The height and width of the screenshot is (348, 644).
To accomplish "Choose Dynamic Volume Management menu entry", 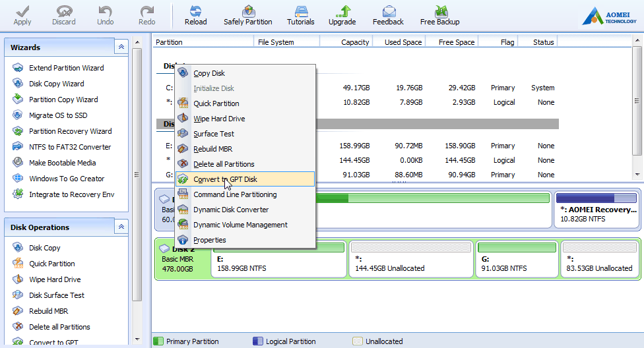I will pyautogui.click(x=245, y=225).
